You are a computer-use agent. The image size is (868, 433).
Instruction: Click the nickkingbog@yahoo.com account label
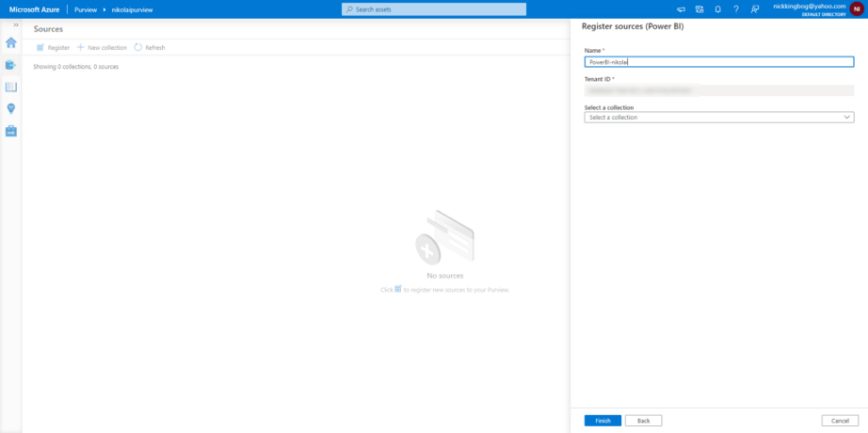[x=810, y=6]
